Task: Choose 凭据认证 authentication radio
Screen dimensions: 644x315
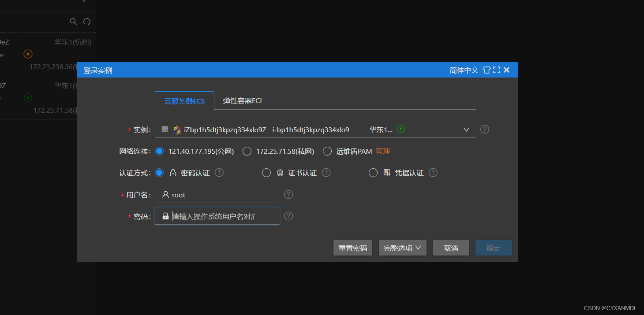Action: [373, 173]
